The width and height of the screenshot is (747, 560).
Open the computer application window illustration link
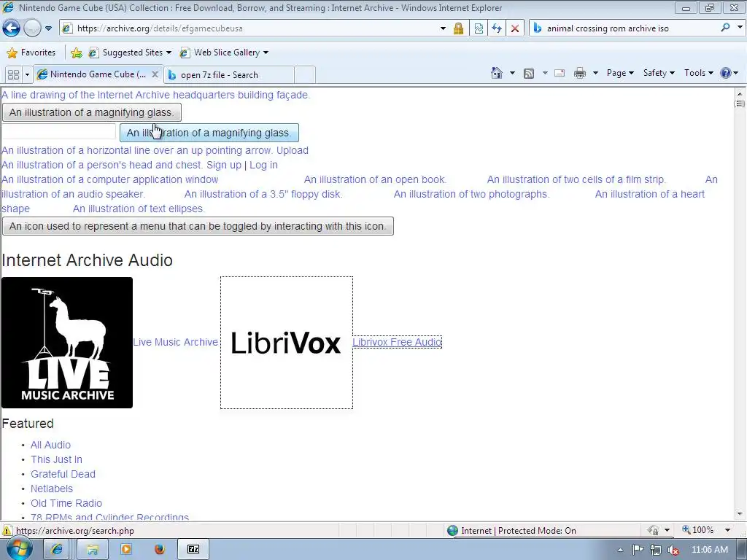tap(109, 179)
